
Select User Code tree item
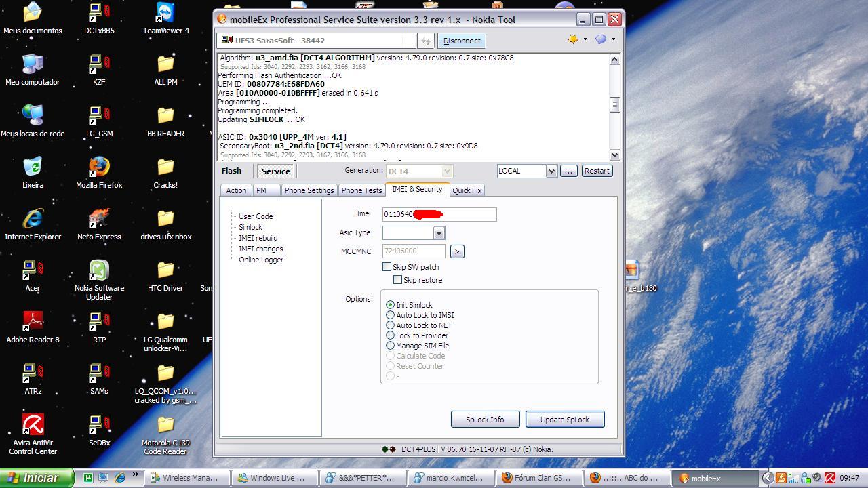pos(256,216)
